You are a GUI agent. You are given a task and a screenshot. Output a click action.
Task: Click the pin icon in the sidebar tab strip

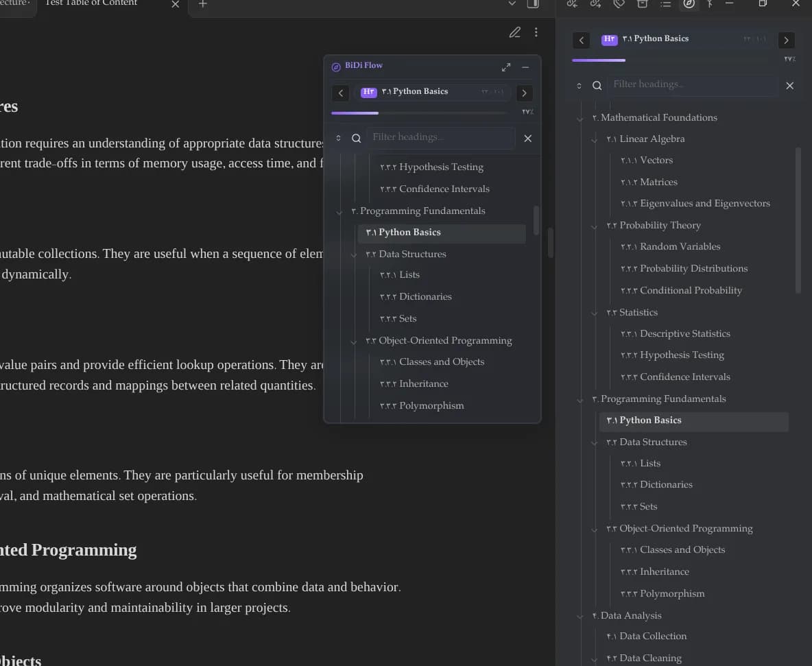click(x=709, y=3)
